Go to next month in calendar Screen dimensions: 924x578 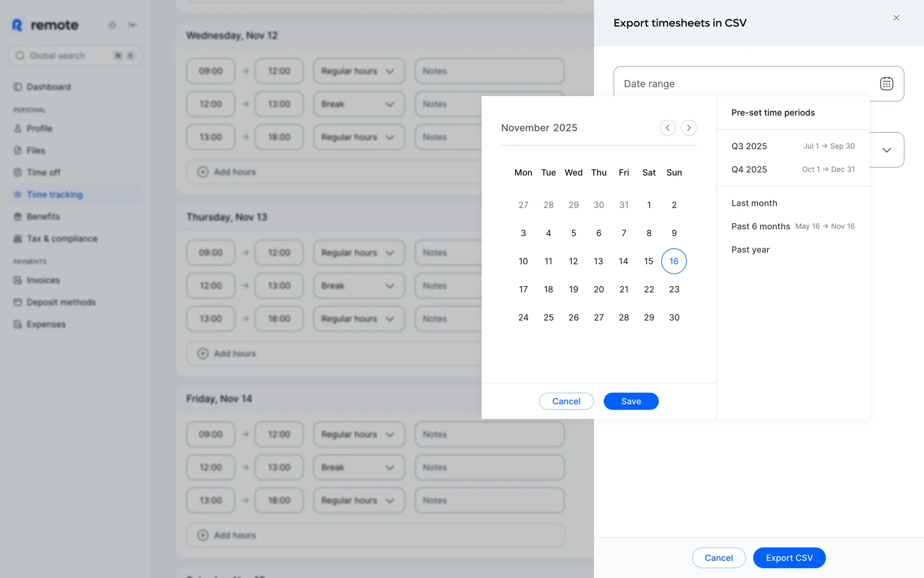point(689,128)
